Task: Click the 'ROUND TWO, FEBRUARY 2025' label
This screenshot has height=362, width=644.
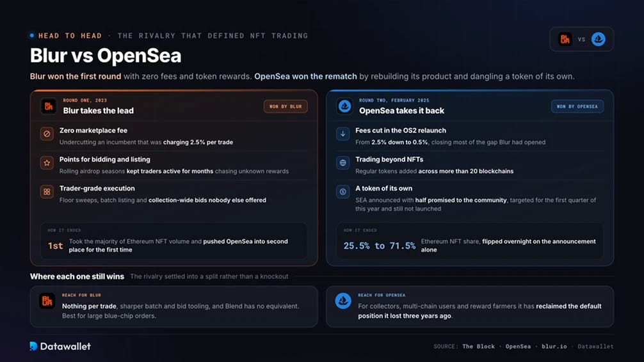Action: 394,100
